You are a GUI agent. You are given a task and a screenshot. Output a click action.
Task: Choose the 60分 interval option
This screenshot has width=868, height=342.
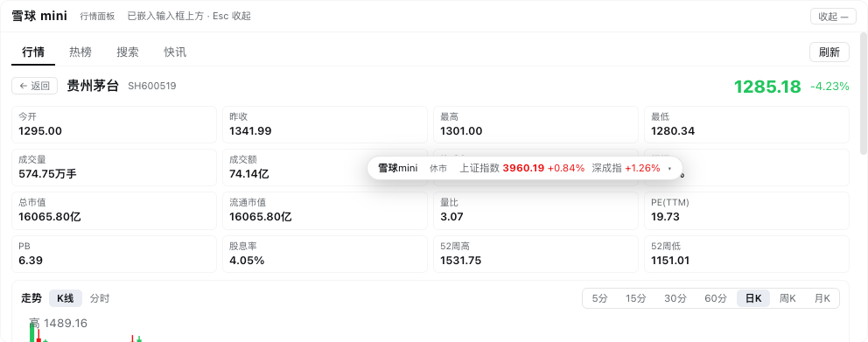point(715,298)
